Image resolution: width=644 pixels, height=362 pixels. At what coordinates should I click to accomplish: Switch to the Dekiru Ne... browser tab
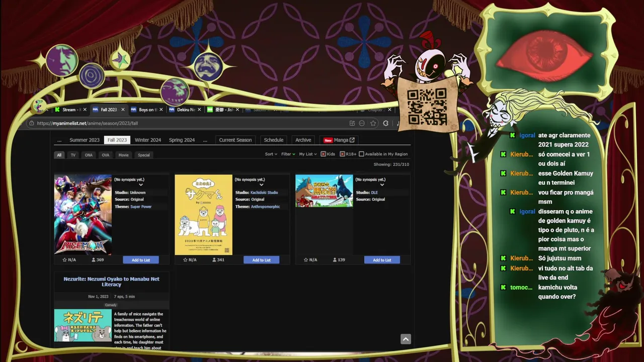click(185, 110)
